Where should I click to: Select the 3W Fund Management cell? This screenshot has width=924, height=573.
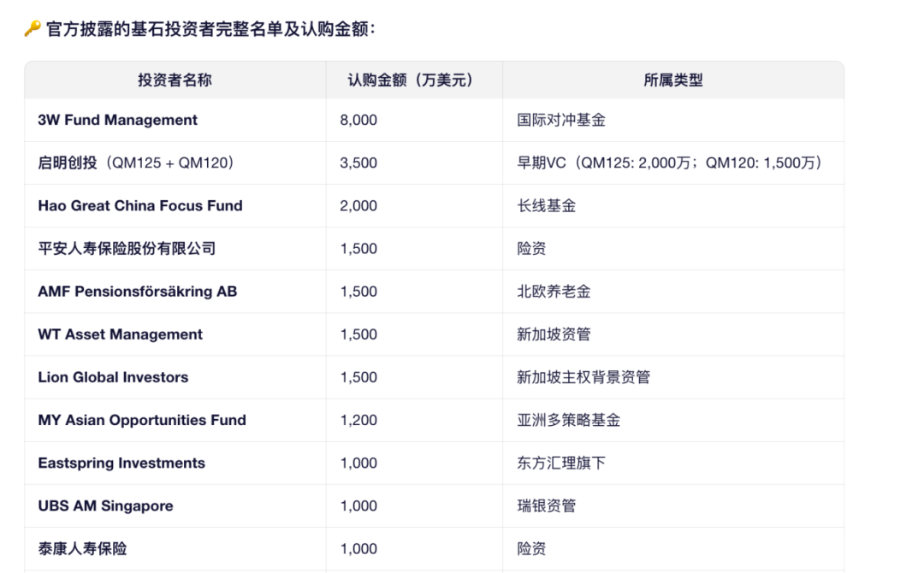click(x=118, y=121)
